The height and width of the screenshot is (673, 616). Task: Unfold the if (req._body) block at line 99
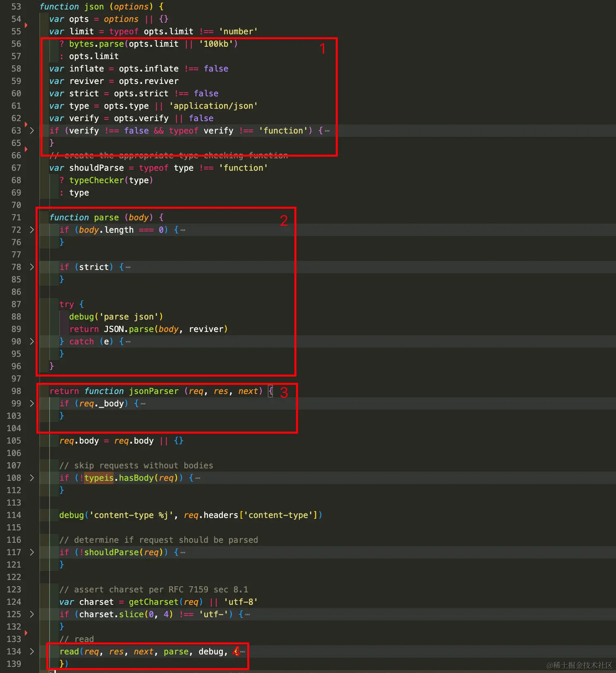point(32,403)
